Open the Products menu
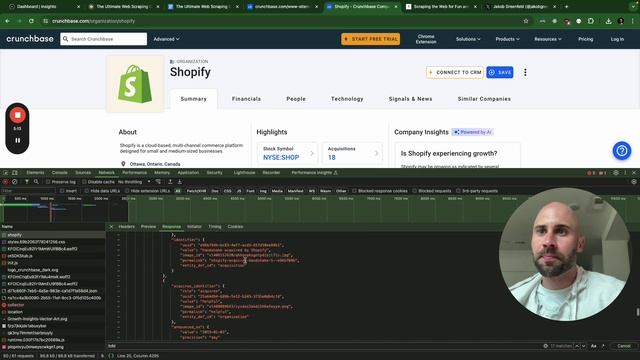 [x=507, y=39]
